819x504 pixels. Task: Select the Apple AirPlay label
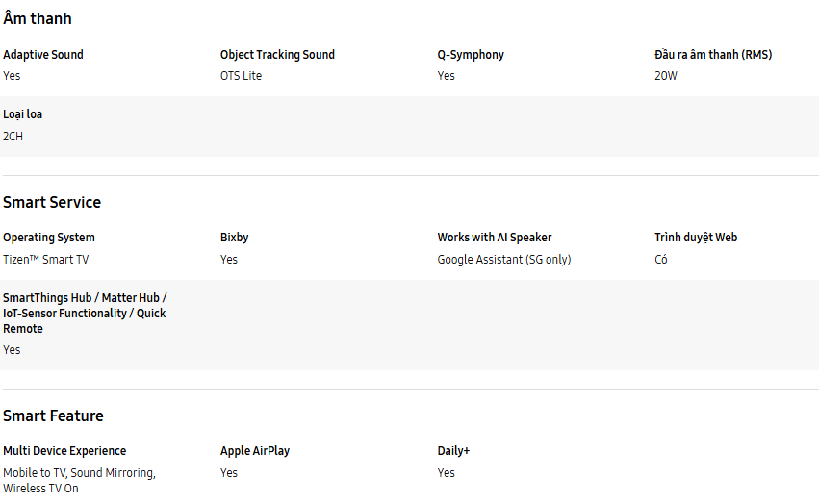click(255, 451)
